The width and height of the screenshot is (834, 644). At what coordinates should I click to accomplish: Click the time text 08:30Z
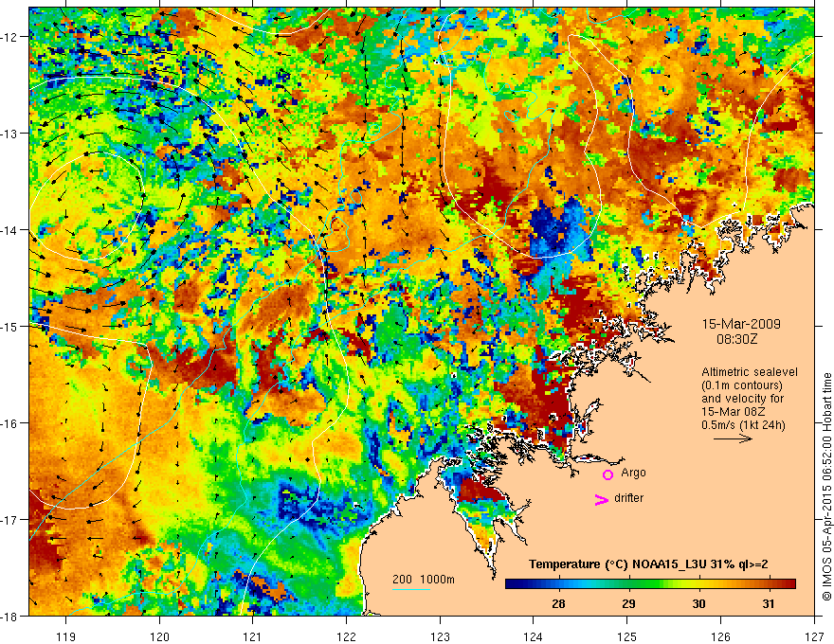736,338
